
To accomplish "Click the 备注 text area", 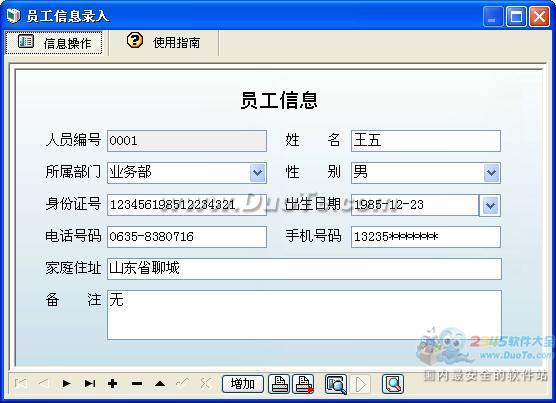I will [304, 315].
